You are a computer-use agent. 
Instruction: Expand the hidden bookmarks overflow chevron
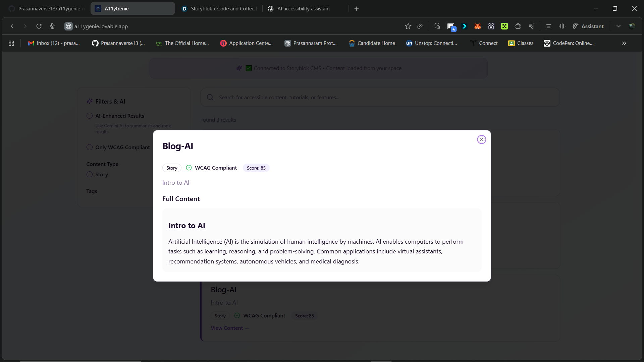[x=624, y=43]
